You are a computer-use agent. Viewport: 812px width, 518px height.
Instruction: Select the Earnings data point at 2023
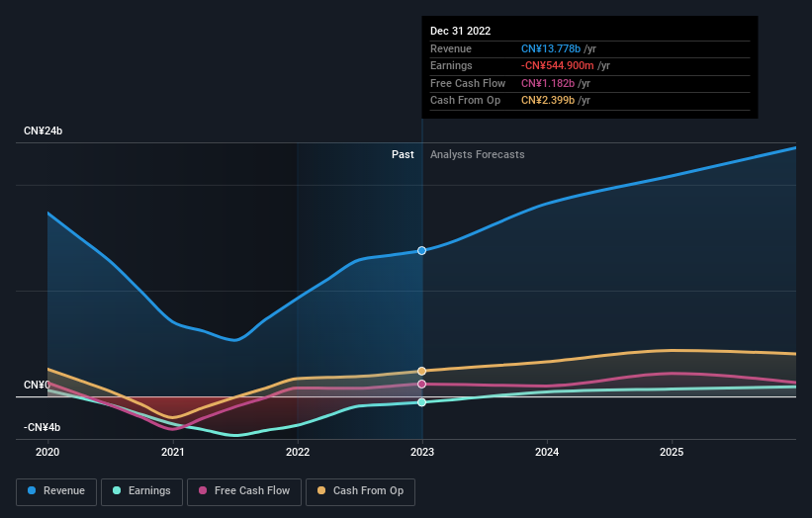422,402
